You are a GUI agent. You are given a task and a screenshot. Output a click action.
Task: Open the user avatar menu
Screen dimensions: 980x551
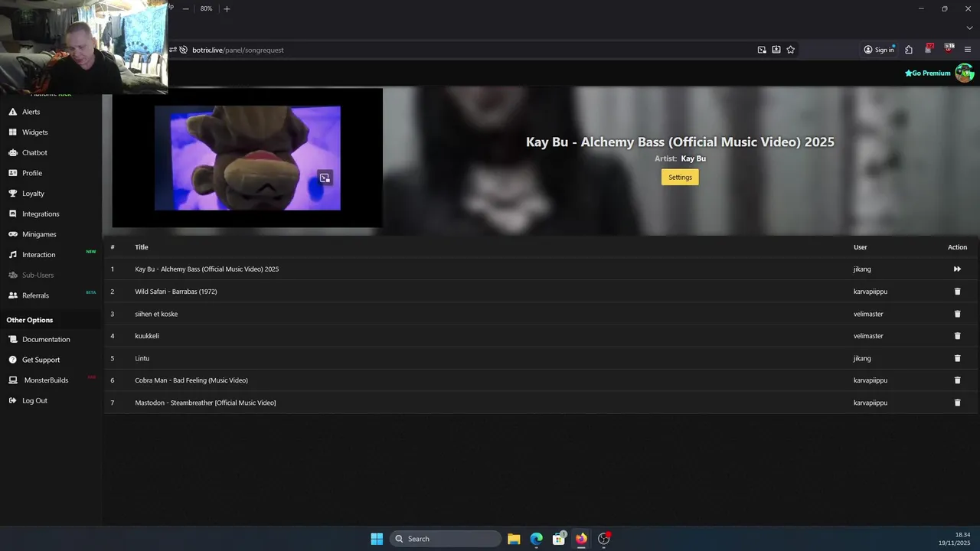pyautogui.click(x=964, y=73)
